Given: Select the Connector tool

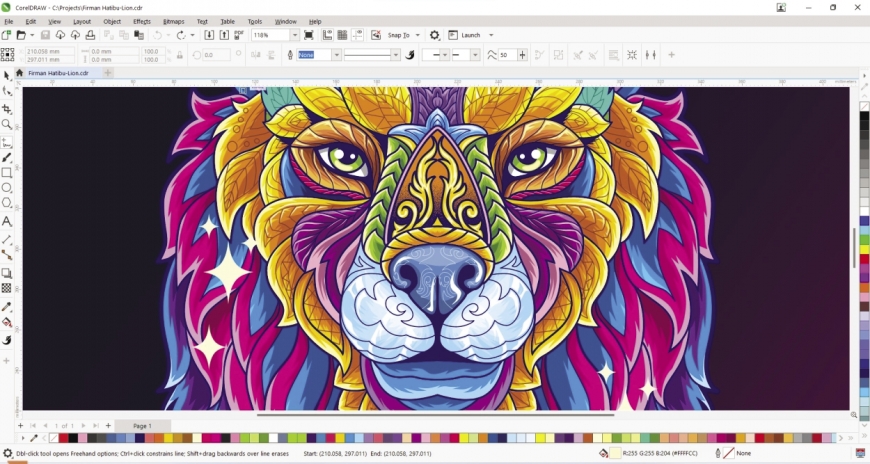Looking at the screenshot, I should coord(7,255).
